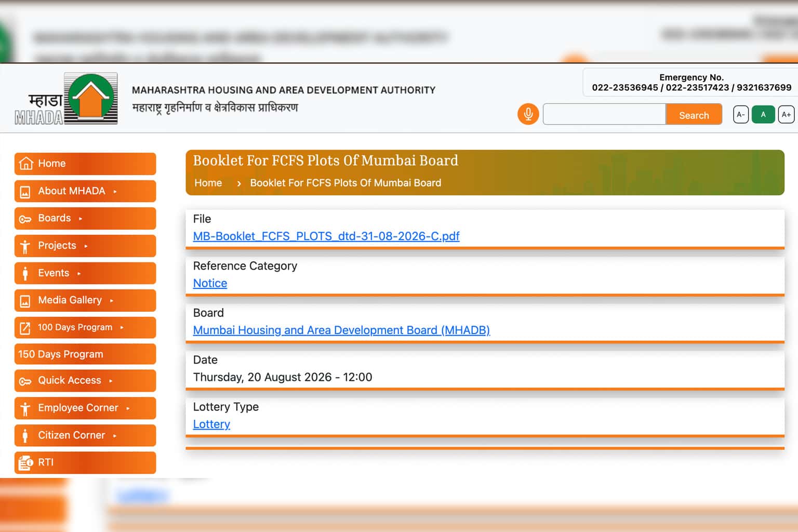Select the Media Gallery menu item
This screenshot has width=798, height=532.
tap(85, 300)
